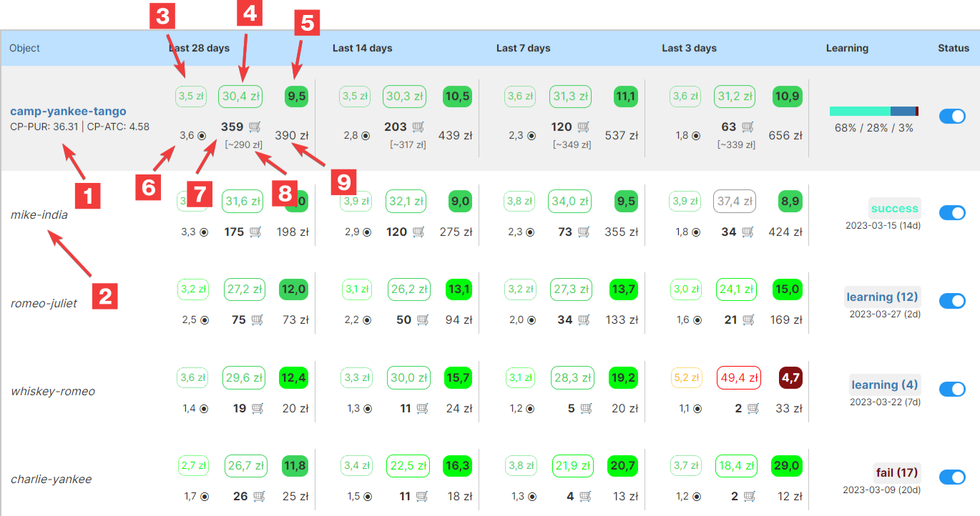
Task: Click the learning progress bar 68% / 28% / 3%
Action: [873, 111]
